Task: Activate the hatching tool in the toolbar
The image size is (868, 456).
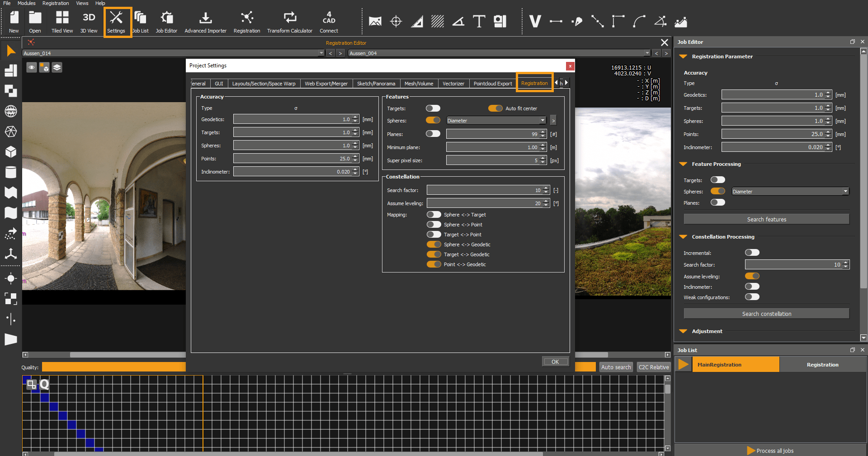Action: 437,21
